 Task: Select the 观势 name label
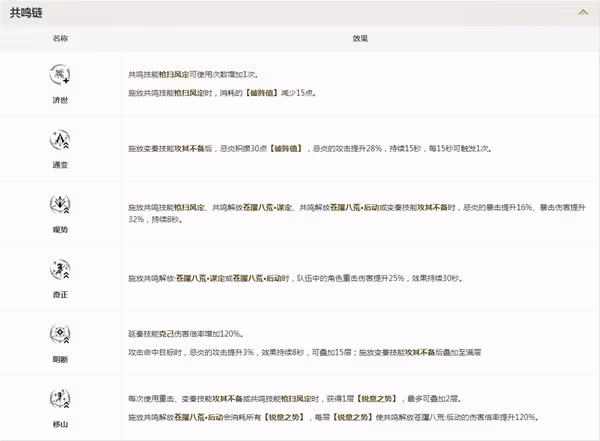pyautogui.click(x=60, y=230)
